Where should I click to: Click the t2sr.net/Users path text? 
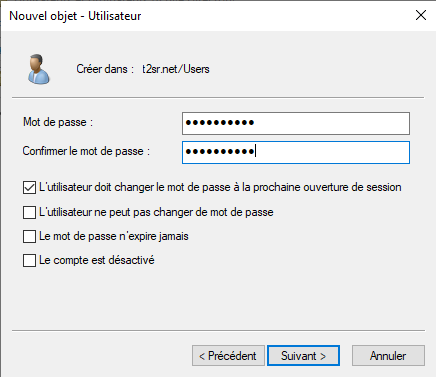[x=176, y=69]
